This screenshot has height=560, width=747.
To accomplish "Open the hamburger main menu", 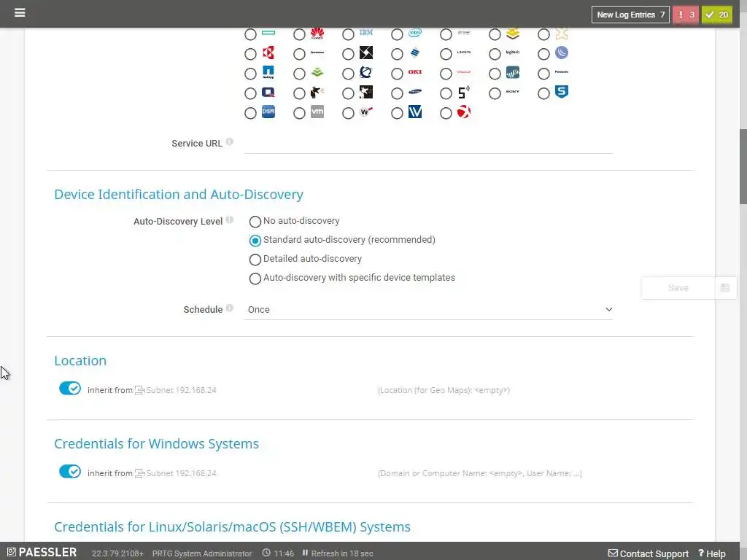I will click(20, 13).
